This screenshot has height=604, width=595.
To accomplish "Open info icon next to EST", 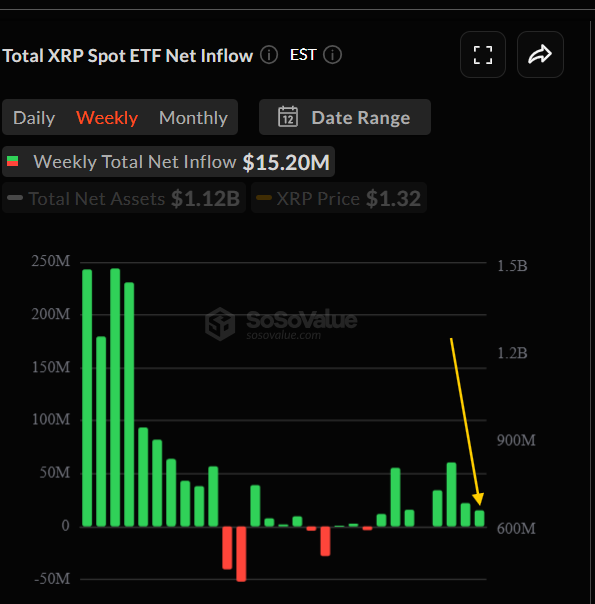I will [x=332, y=55].
